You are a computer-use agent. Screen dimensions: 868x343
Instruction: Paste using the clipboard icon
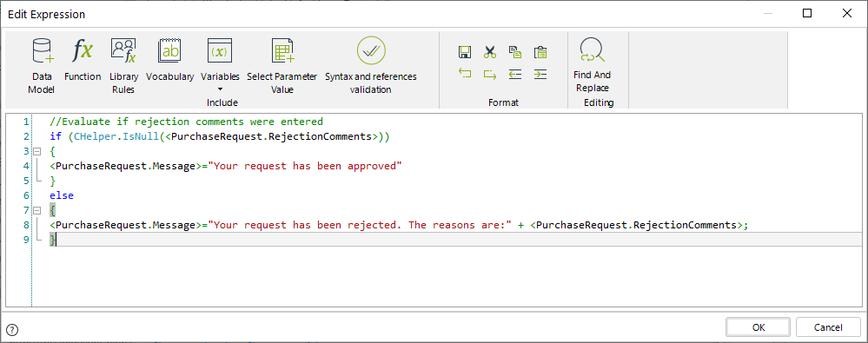pyautogui.click(x=540, y=53)
